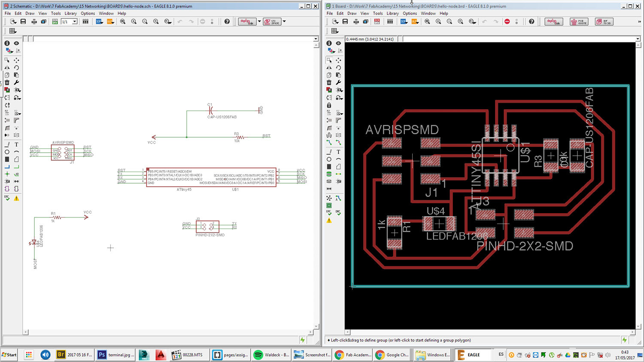The height and width of the screenshot is (362, 644).
Task: Click red Stop icon in board toolbar
Action: pyautogui.click(x=507, y=21)
